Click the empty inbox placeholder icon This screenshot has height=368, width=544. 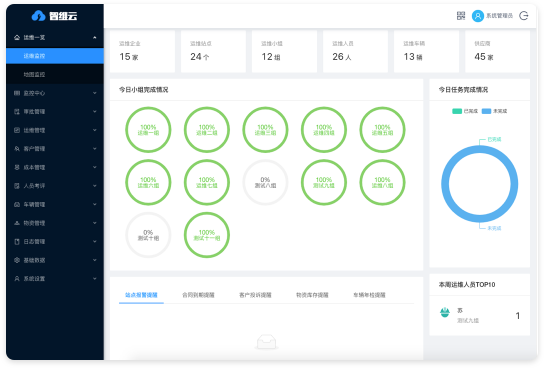point(266,342)
